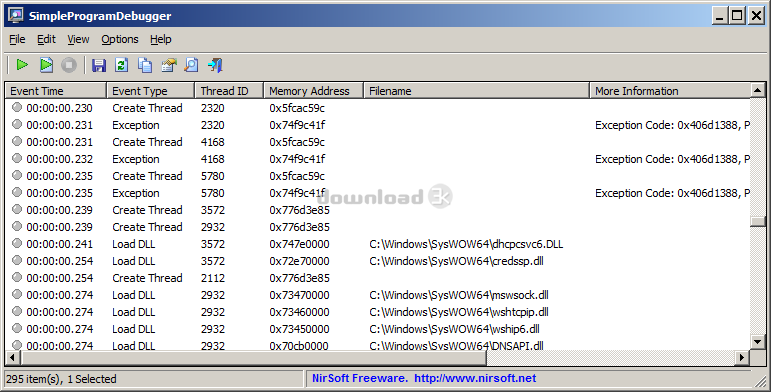Screen dimensions: 771x392
Task: Save selected items with the floppy disk icon
Action: pyautogui.click(x=99, y=65)
